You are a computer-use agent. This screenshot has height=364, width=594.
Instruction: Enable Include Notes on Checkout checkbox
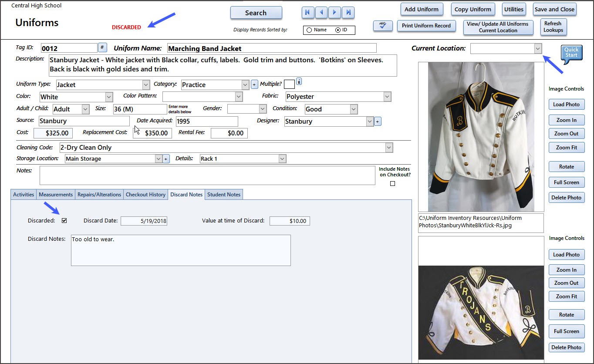[x=393, y=184]
